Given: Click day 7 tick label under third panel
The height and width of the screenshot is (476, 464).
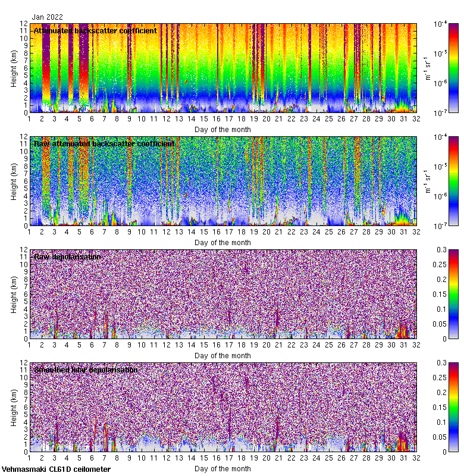Looking at the screenshot, I should tap(104, 345).
